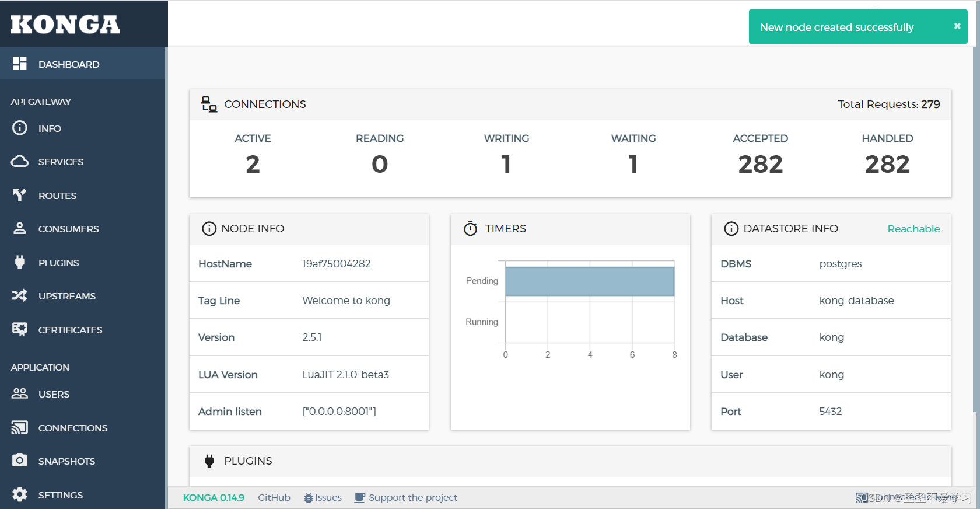This screenshot has width=980, height=509.
Task: Click the Upstreams shuffle icon
Action: [20, 295]
